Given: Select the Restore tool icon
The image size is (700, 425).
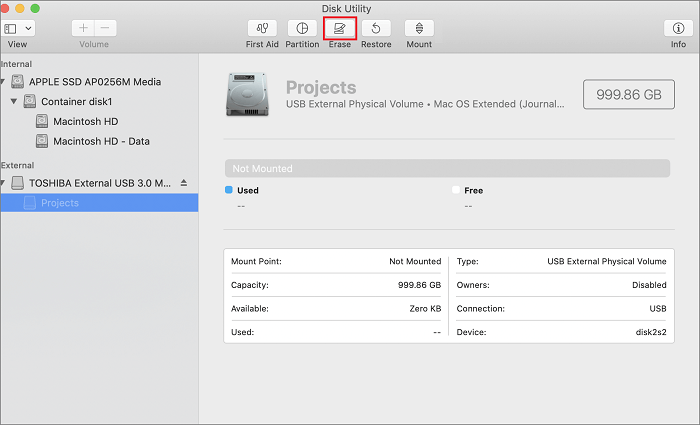Looking at the screenshot, I should coord(376,29).
